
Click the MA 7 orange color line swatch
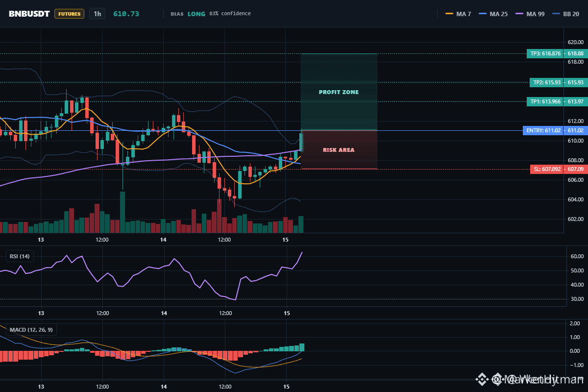click(449, 14)
